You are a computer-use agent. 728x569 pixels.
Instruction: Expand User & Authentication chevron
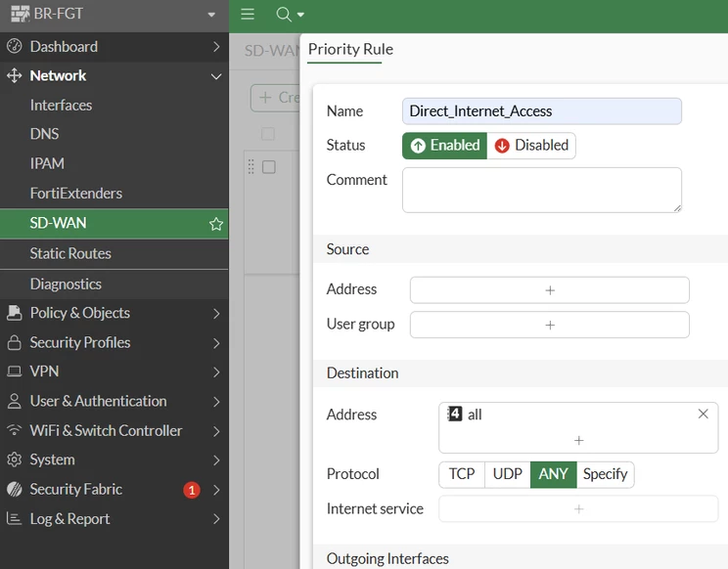(x=216, y=402)
